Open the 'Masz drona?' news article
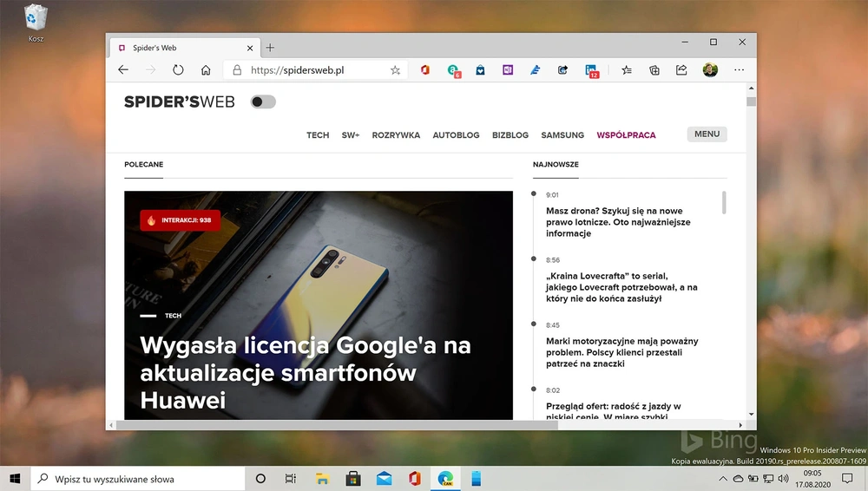868x491 pixels. pyautogui.click(x=618, y=222)
